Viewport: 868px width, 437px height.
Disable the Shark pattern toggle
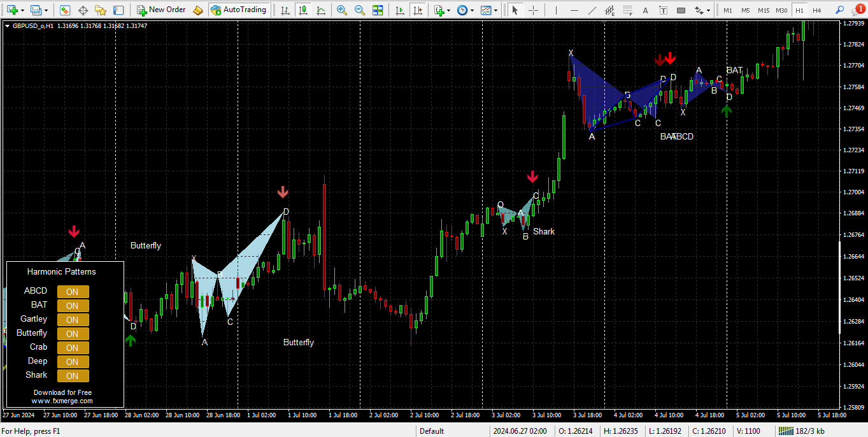point(73,376)
